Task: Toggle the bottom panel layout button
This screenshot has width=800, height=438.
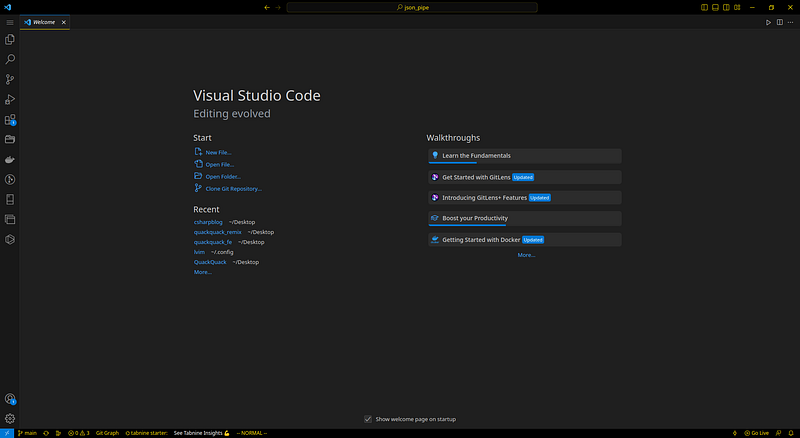Action: point(715,7)
